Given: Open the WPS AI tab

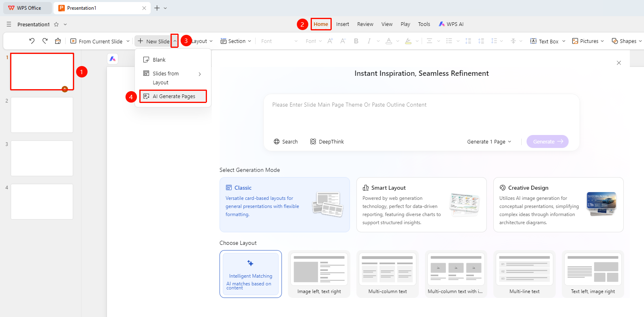Looking at the screenshot, I should coord(451,24).
